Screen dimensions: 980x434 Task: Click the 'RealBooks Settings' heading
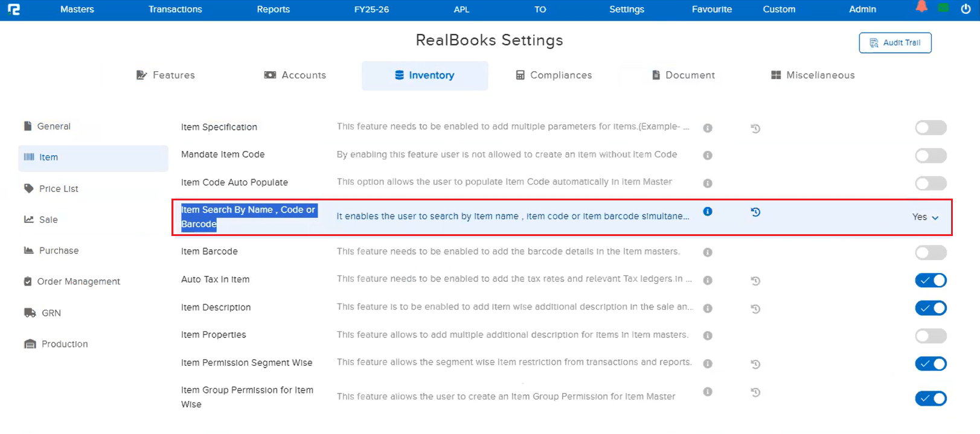pos(489,40)
